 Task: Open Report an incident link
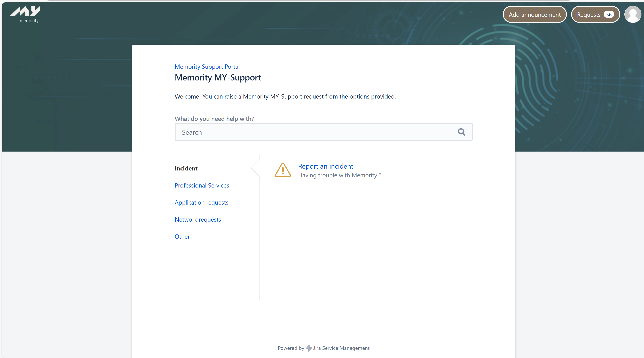(326, 166)
